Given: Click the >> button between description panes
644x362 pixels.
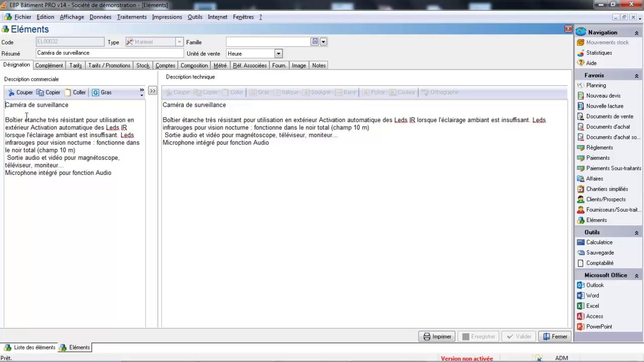Looking at the screenshot, I should point(152,91).
